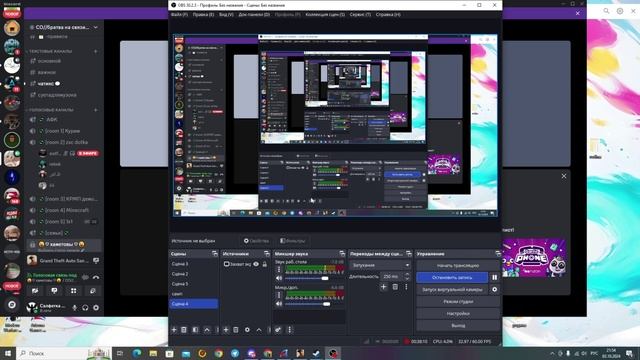The width and height of the screenshot is (640, 360).
Task: Open source properties gear in Источники toolbar
Action: pos(247,329)
